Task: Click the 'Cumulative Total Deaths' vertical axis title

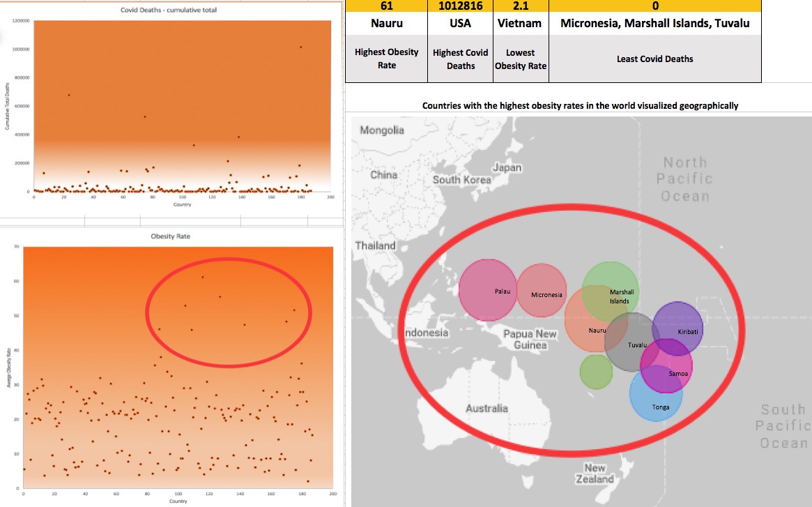Action: click(6, 105)
